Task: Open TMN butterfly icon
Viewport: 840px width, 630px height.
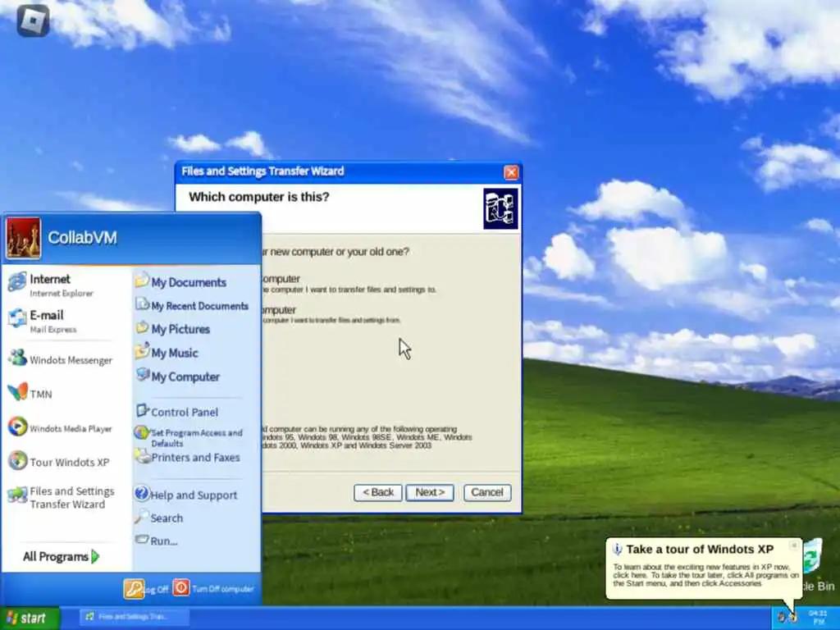Action: (x=17, y=393)
